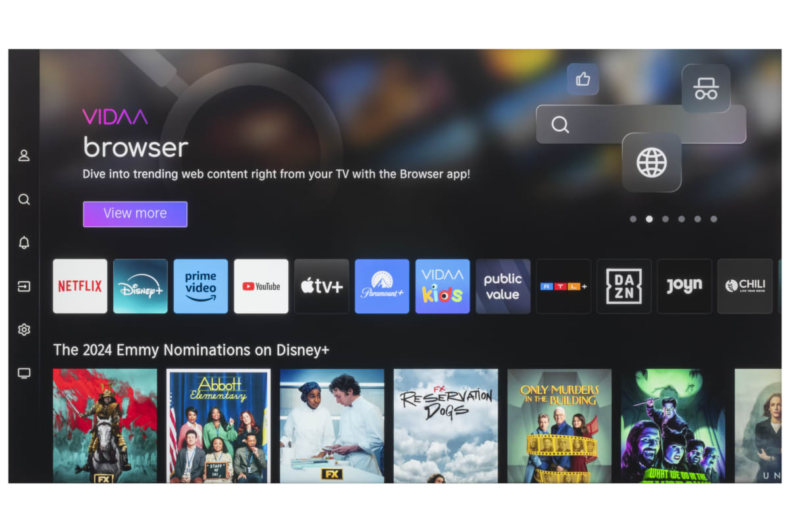
Task: Select the first banner carousel dot
Action: 633,219
